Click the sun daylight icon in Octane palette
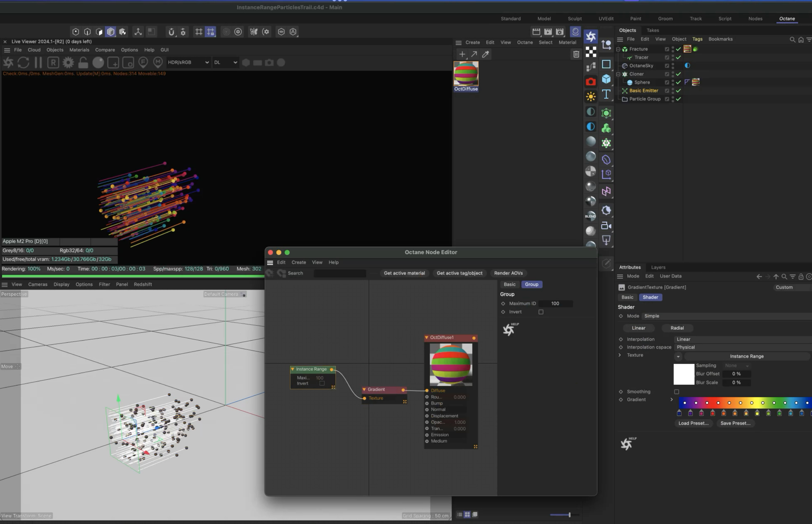Viewport: 812px width, 524px height. pos(591,96)
